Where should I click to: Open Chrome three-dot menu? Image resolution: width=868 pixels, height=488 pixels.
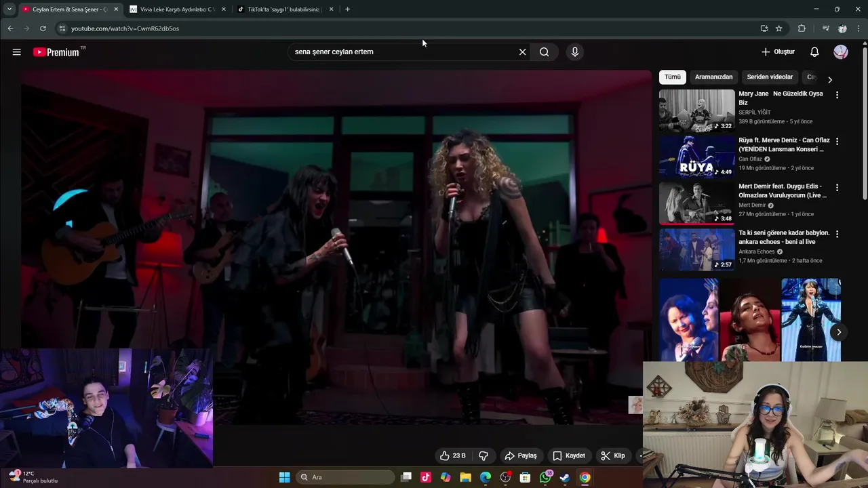point(859,28)
